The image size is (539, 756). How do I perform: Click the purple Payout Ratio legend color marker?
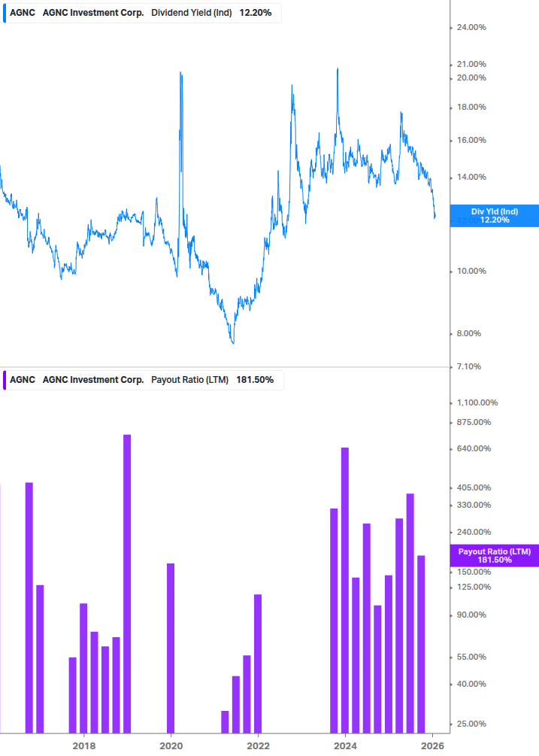5,380
